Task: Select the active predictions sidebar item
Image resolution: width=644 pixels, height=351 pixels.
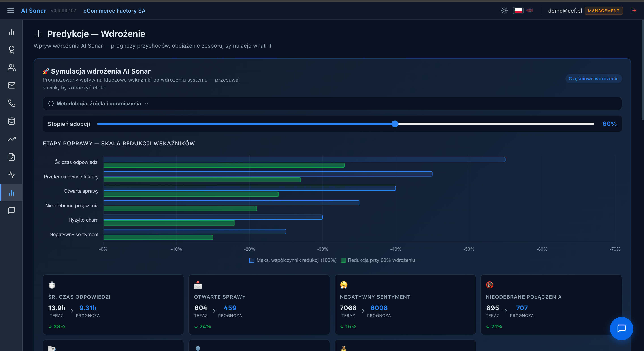Action: 11,193
